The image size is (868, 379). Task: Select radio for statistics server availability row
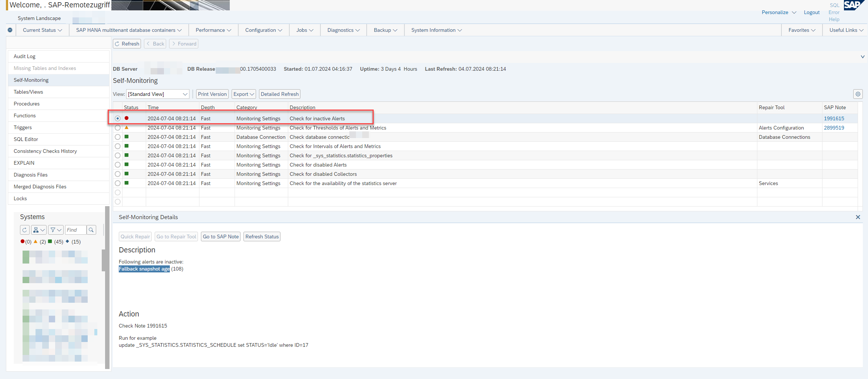click(118, 183)
